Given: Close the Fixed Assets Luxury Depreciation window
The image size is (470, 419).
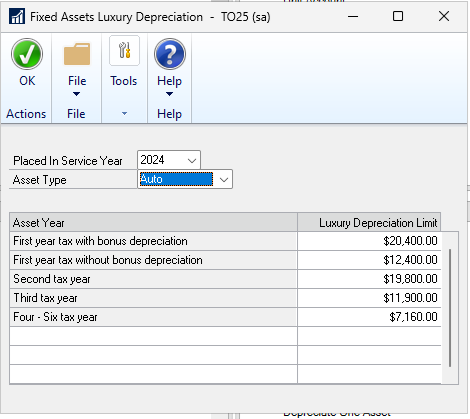Looking at the screenshot, I should tap(444, 16).
